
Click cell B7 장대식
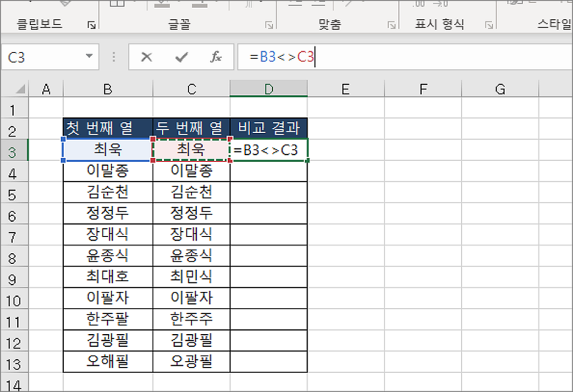click(x=108, y=234)
